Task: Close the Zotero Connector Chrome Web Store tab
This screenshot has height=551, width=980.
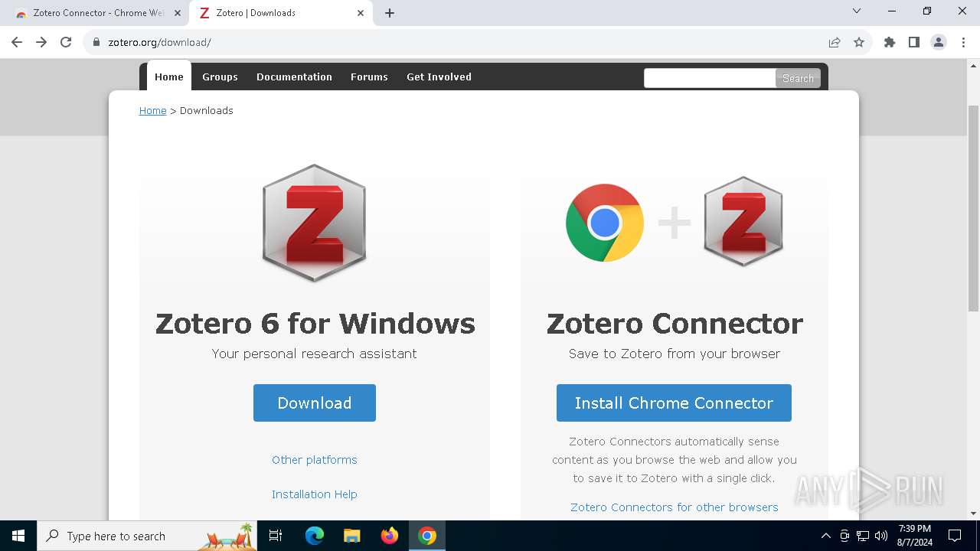Action: (x=177, y=13)
